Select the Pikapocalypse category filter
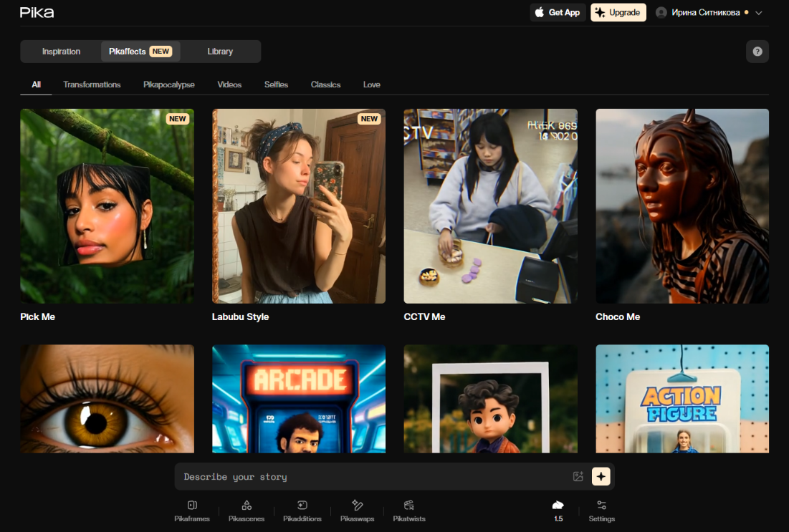This screenshot has height=532, width=789. 168,84
